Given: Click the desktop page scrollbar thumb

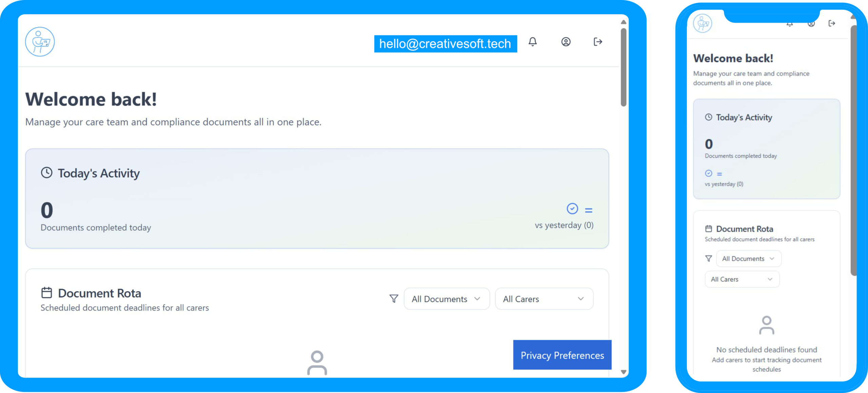Looking at the screenshot, I should tap(623, 68).
